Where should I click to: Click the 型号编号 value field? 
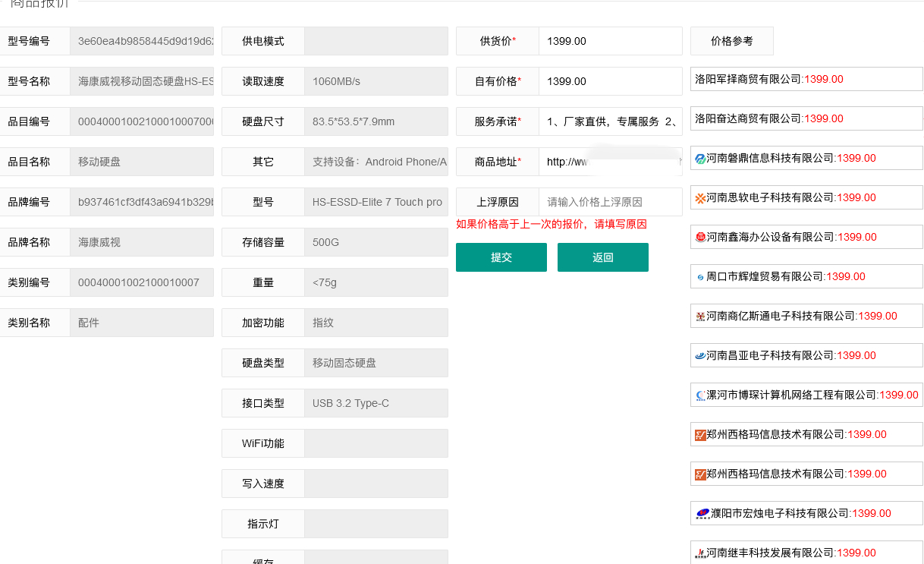click(x=142, y=41)
